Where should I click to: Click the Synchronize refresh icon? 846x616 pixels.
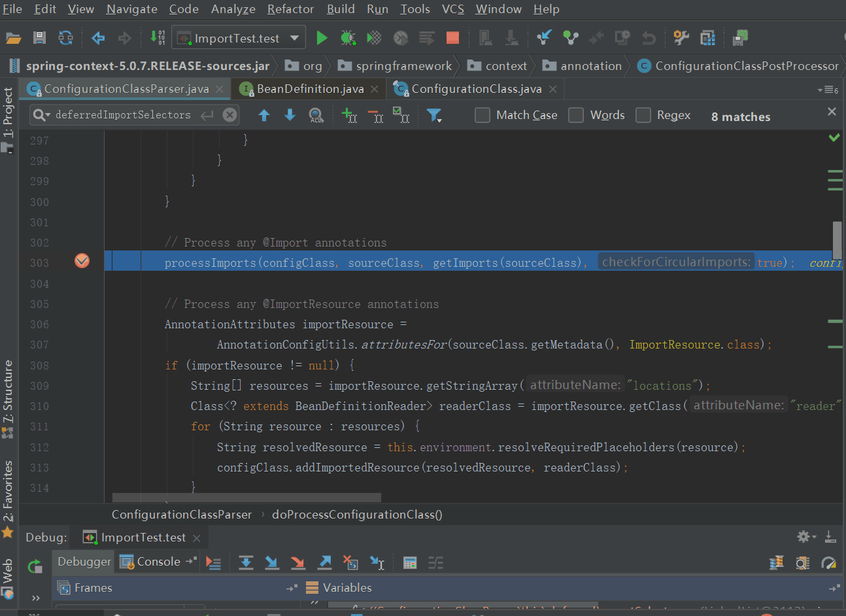[65, 38]
